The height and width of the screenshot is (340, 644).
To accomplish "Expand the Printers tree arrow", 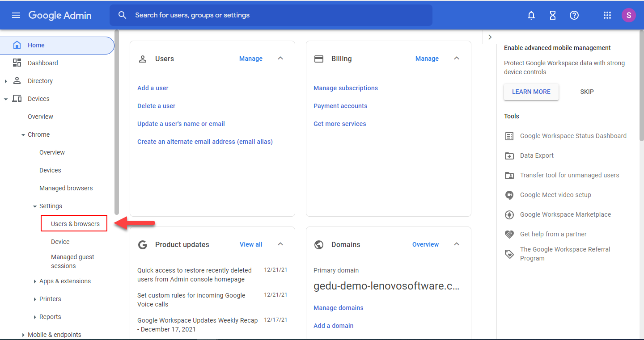I will [35, 299].
